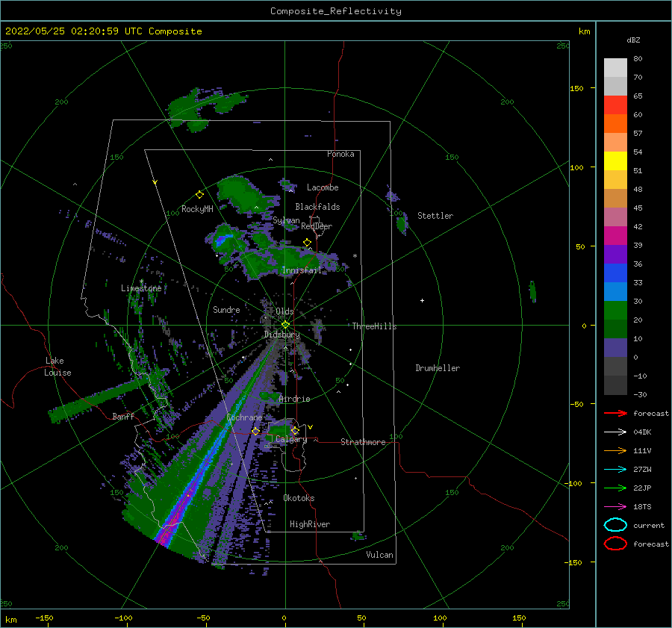Image resolution: width=672 pixels, height=628 pixels.
Task: Select the red 60-65 dBZ swatch
Action: pyautogui.click(x=615, y=105)
